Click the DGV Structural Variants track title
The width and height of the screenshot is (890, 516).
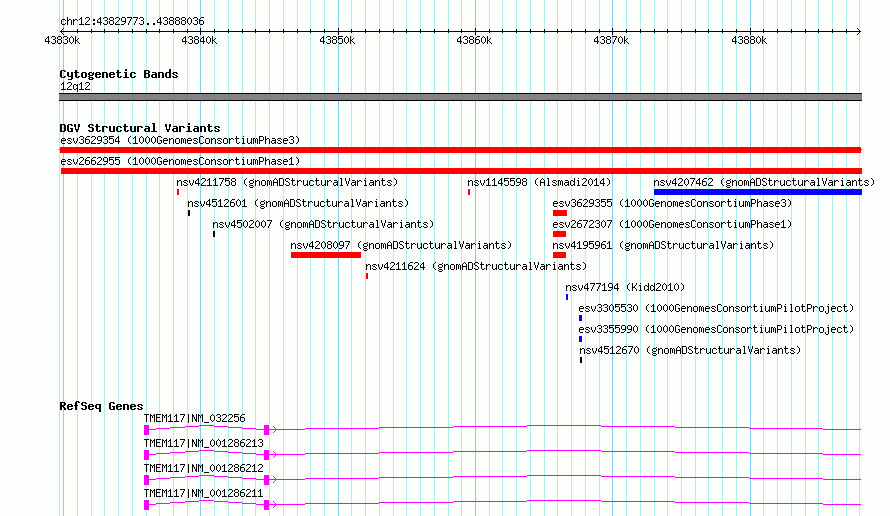tap(140, 128)
